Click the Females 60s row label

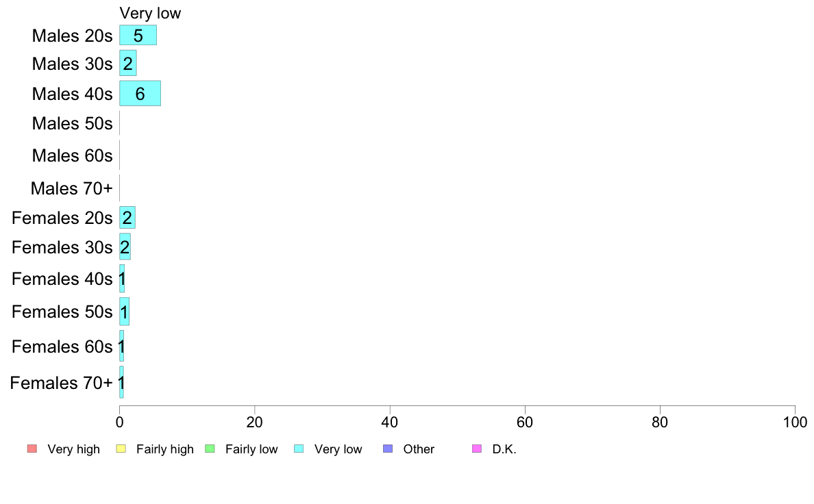tap(62, 346)
